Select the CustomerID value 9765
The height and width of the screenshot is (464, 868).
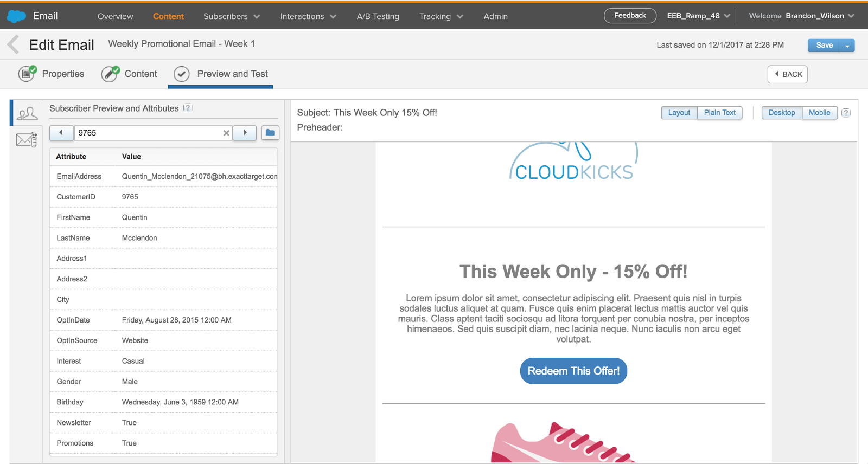click(130, 197)
